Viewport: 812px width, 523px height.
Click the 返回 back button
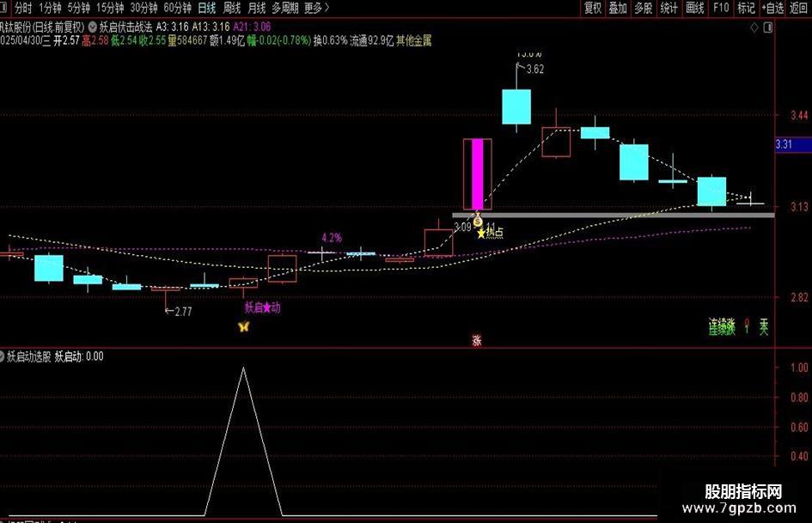(x=798, y=8)
